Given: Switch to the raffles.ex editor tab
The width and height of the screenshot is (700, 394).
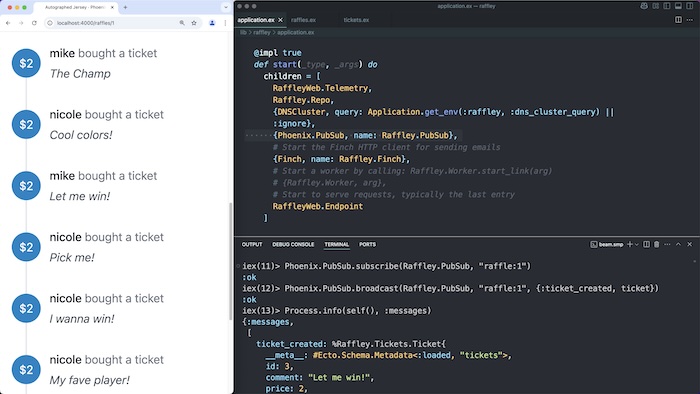Looking at the screenshot, I should click(303, 20).
